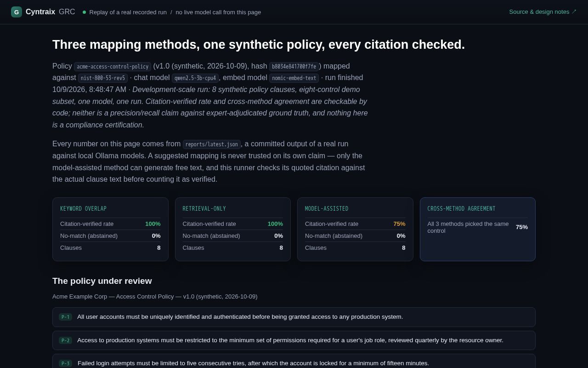
Task: Click 'no live model call from this page'
Action: point(218,12)
